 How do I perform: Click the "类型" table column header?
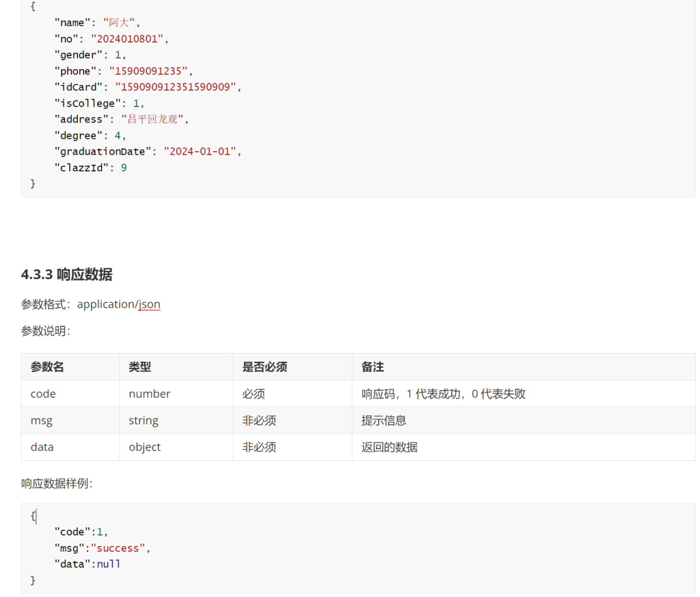[x=139, y=367]
